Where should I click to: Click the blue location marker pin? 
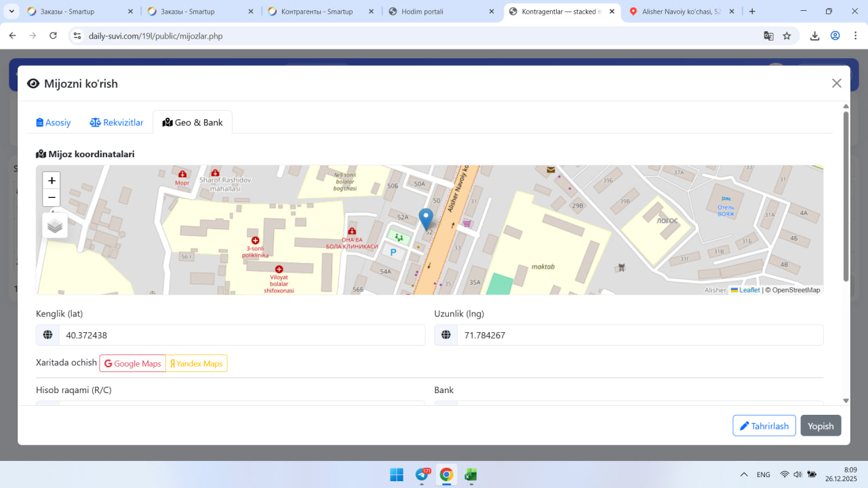[426, 220]
